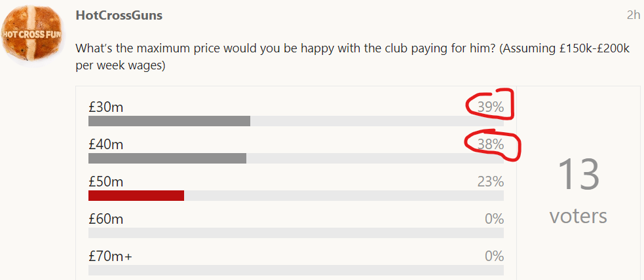The image size is (644, 280).
Task: Click the 23% result percentage
Action: [x=491, y=182]
